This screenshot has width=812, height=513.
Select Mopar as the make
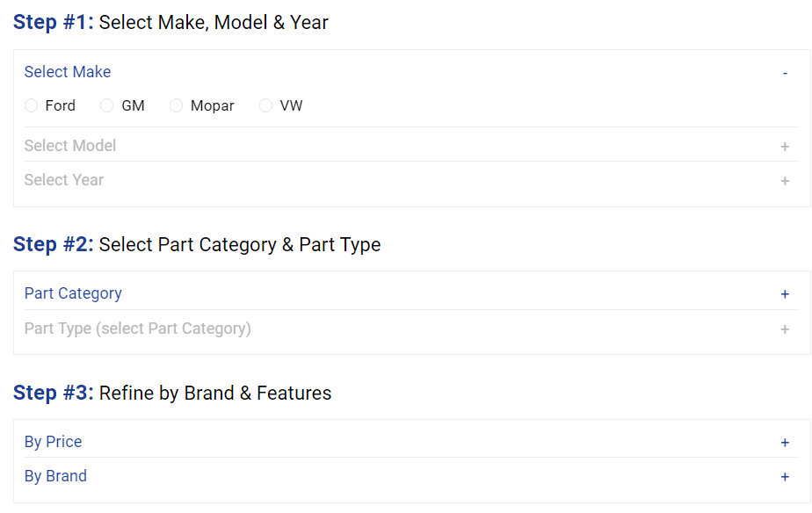click(x=176, y=105)
